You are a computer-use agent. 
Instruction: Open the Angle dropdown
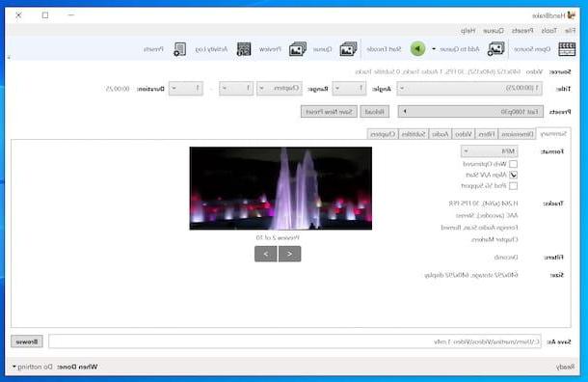tap(349, 89)
